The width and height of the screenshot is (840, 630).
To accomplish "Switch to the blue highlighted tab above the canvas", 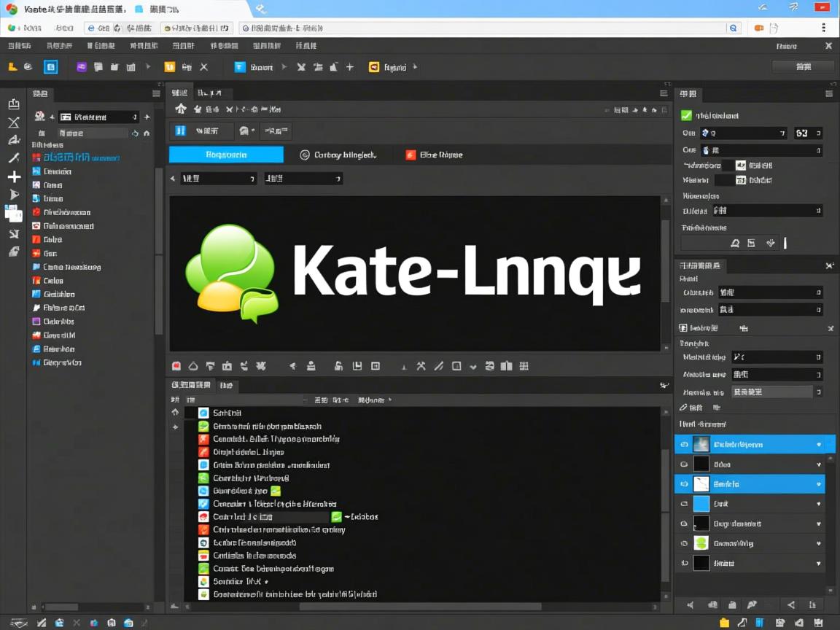I will tap(226, 155).
